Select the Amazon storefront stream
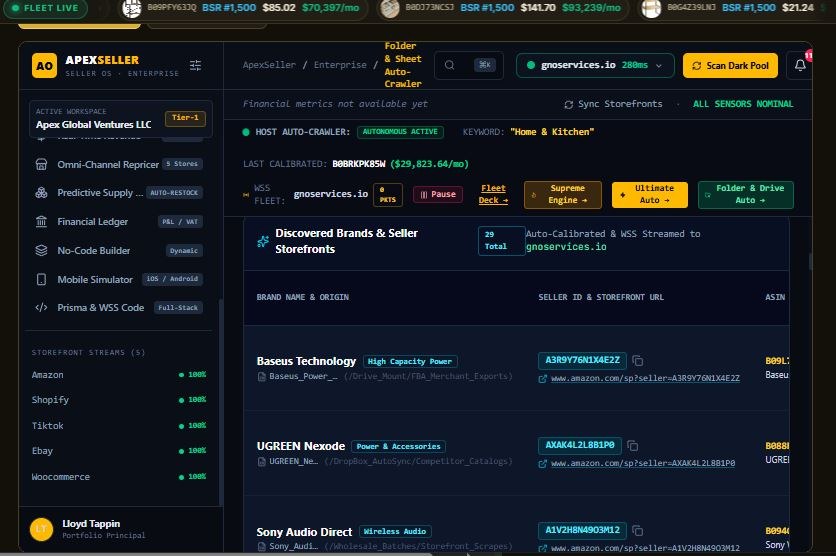The width and height of the screenshot is (836, 556). (x=119, y=375)
